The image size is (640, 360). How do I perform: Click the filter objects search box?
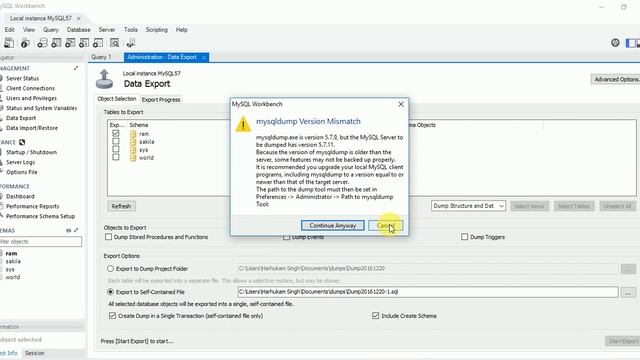(41, 242)
